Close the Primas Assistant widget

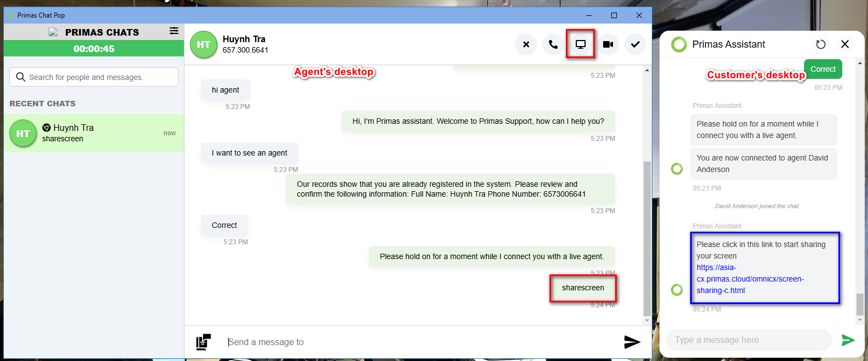pos(845,44)
